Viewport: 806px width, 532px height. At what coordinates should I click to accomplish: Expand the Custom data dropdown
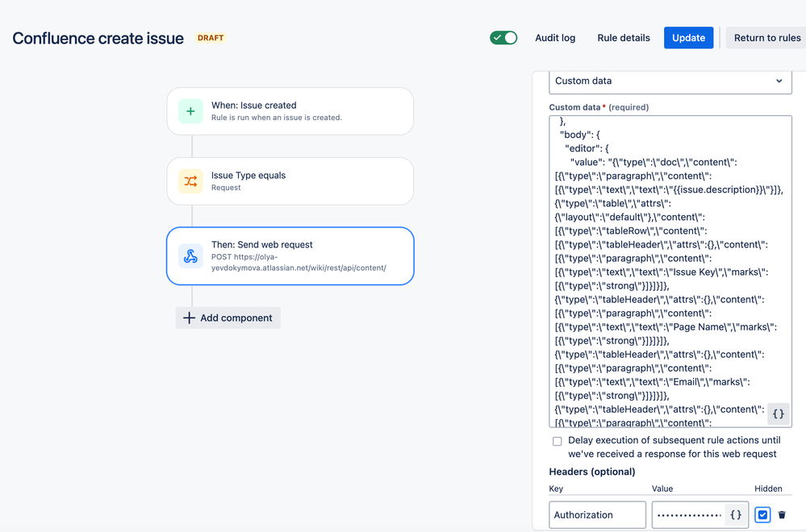coord(670,81)
